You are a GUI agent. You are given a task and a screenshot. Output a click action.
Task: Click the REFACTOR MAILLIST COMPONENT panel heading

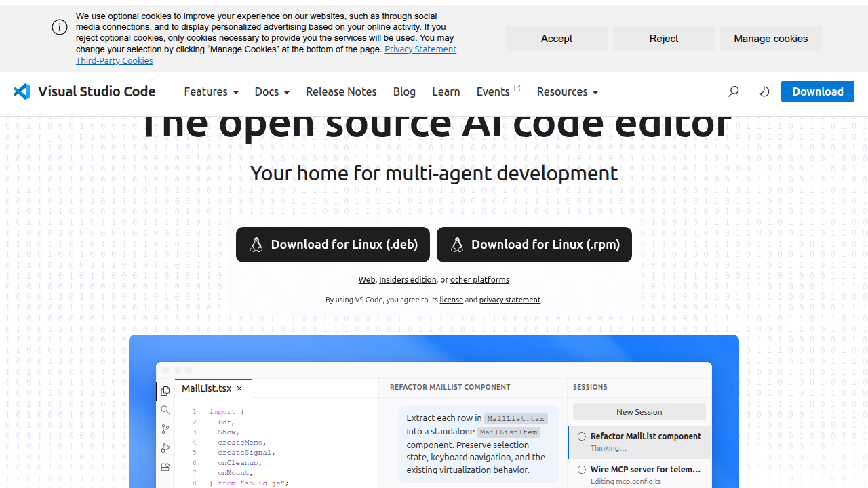tap(450, 387)
